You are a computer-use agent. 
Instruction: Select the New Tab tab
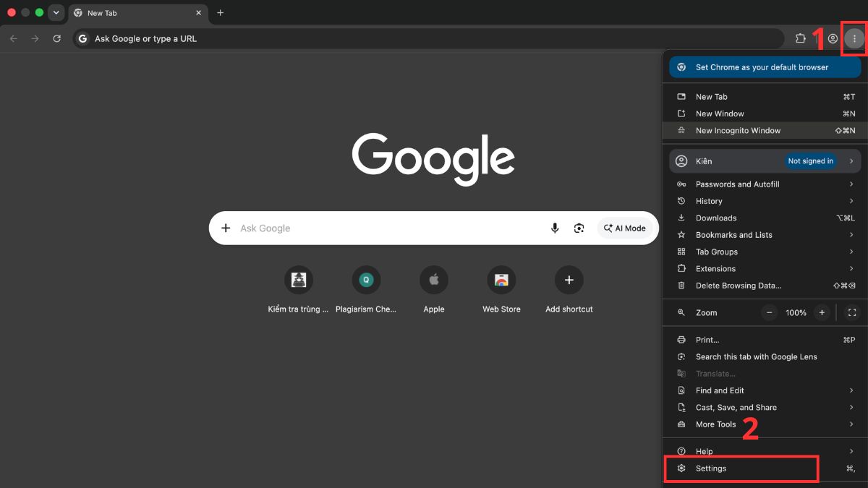[137, 13]
